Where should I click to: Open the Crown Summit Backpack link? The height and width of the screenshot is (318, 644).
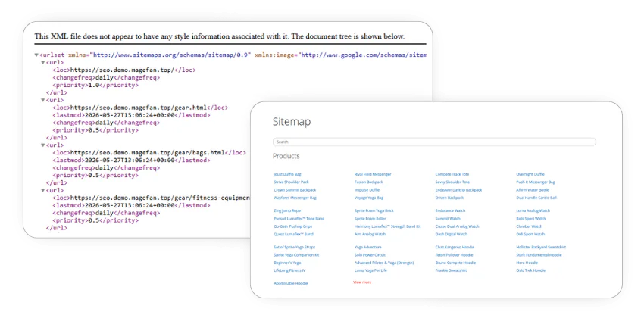295,190
